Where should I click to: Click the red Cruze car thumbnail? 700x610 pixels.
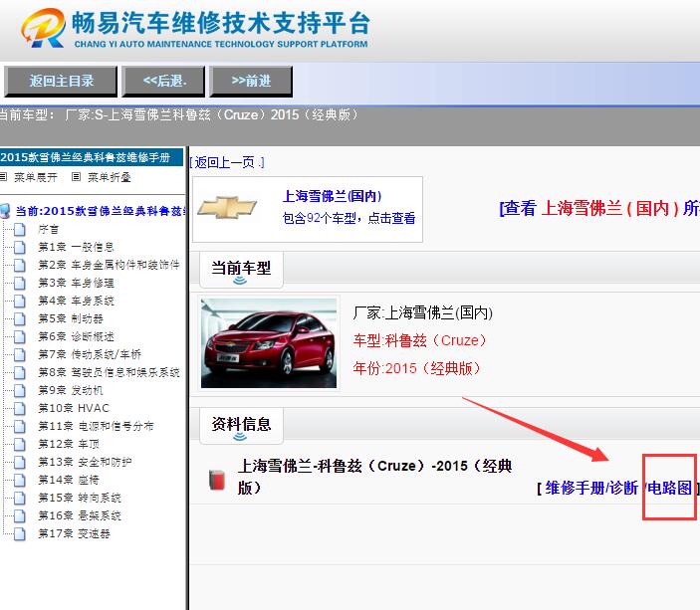(269, 343)
